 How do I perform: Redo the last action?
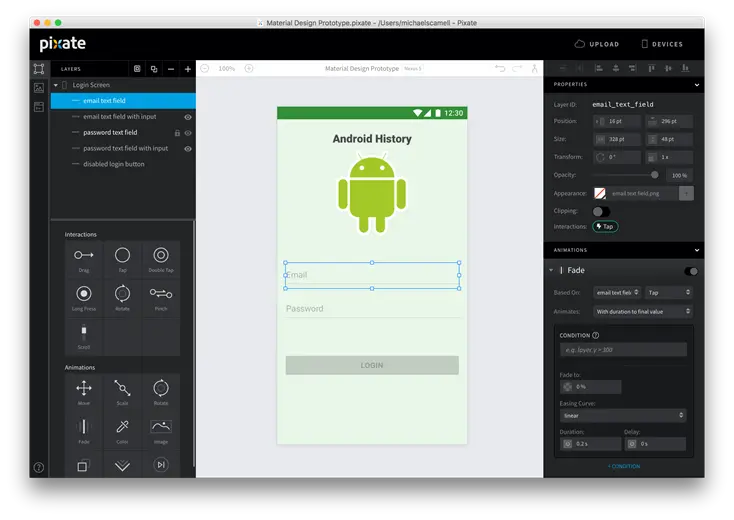click(x=517, y=68)
